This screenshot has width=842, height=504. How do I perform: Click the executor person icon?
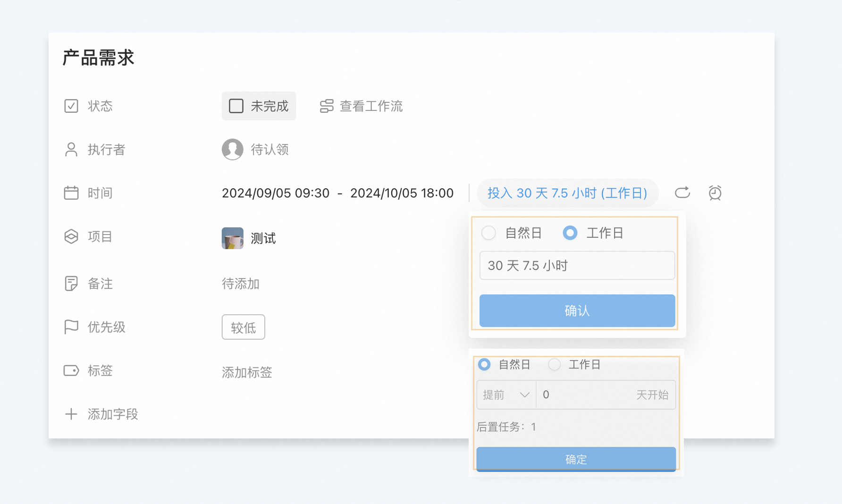click(71, 149)
